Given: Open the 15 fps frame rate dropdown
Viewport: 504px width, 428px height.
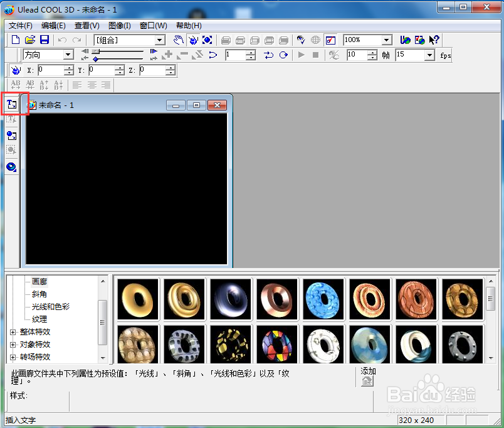Looking at the screenshot, I should click(430, 55).
